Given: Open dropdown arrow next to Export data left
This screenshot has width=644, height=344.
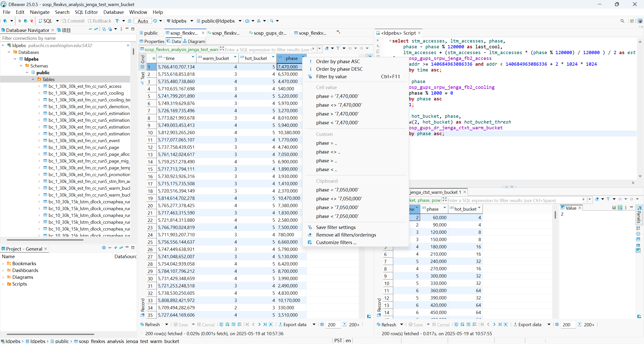Looking at the screenshot, I should point(314,325).
